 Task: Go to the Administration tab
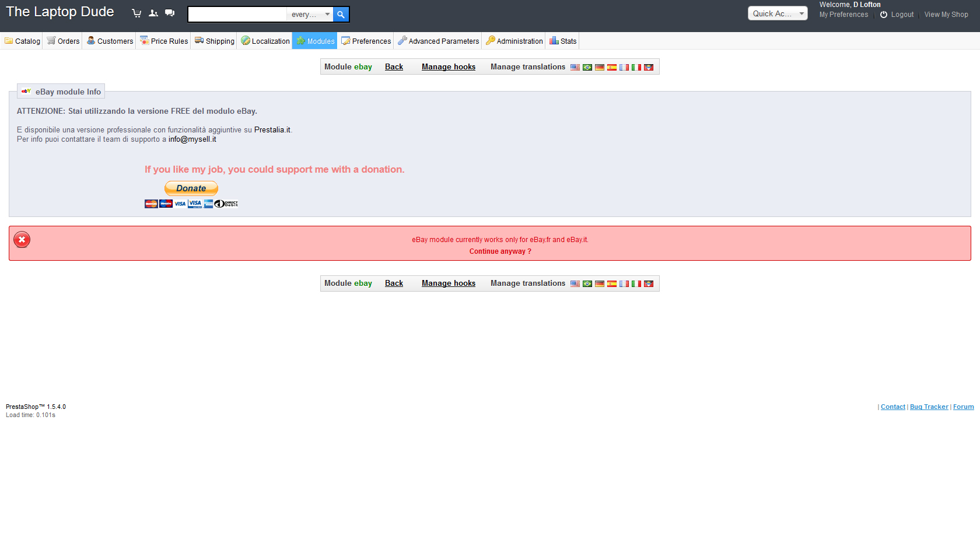(514, 41)
